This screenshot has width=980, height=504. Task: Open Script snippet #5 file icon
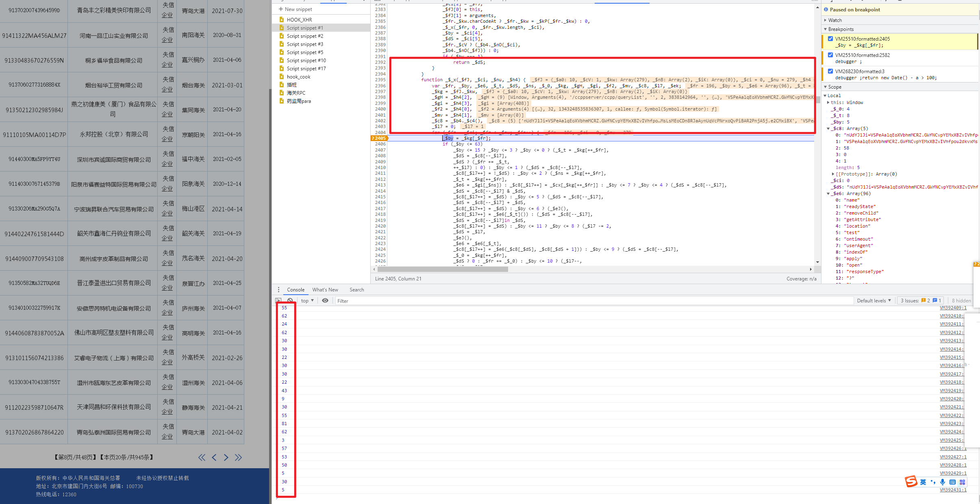tap(281, 52)
